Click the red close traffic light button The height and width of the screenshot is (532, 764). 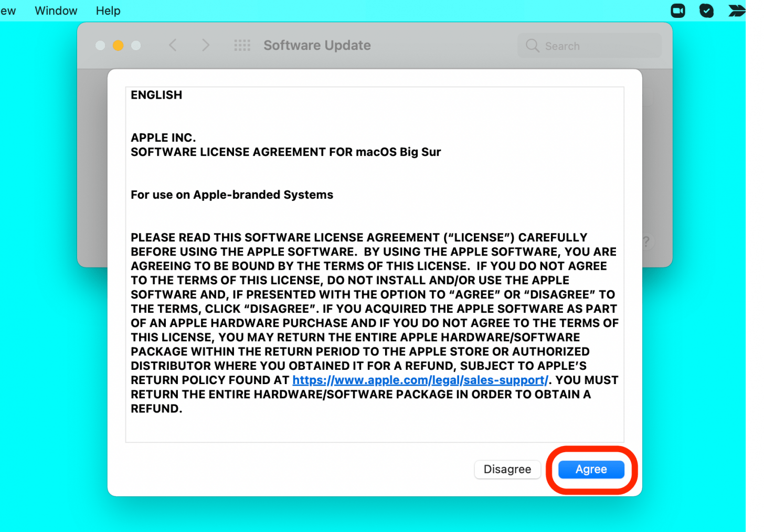coord(100,45)
